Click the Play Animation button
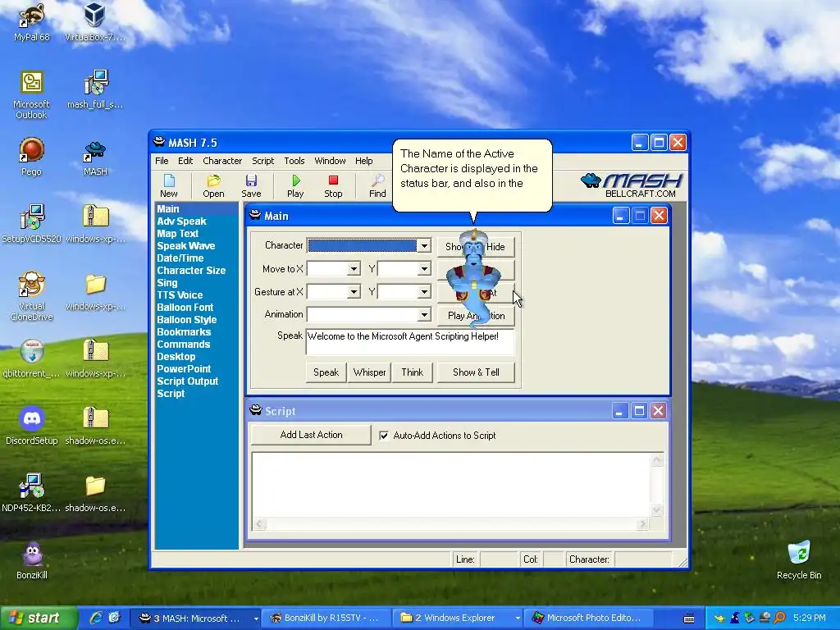The height and width of the screenshot is (630, 840). tap(476, 316)
